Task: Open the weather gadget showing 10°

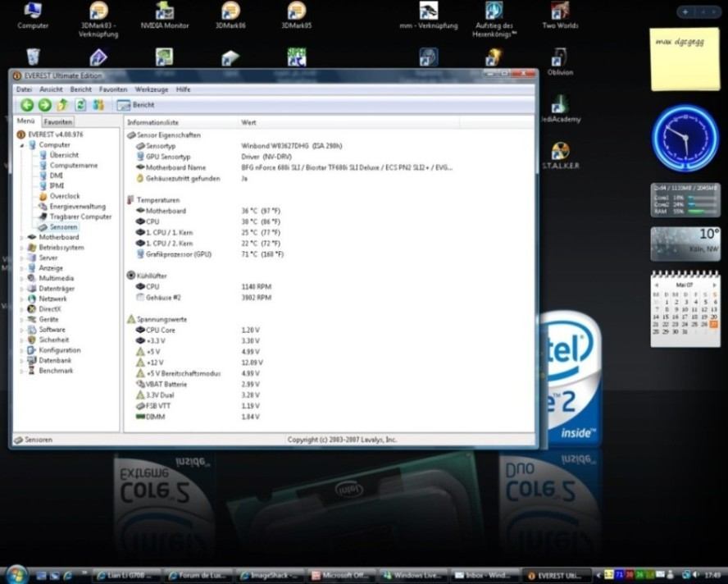Action: click(x=685, y=244)
